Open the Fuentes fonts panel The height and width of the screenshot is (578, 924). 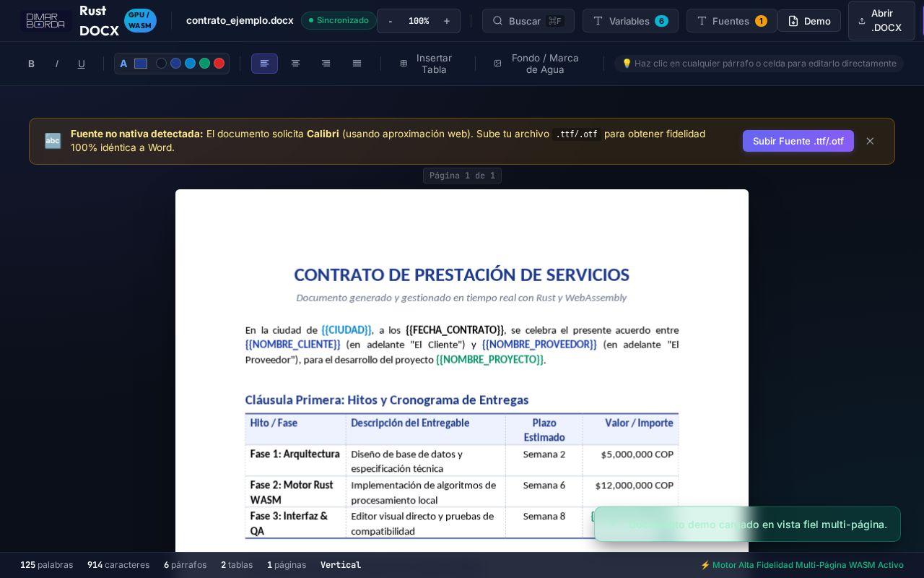point(731,21)
